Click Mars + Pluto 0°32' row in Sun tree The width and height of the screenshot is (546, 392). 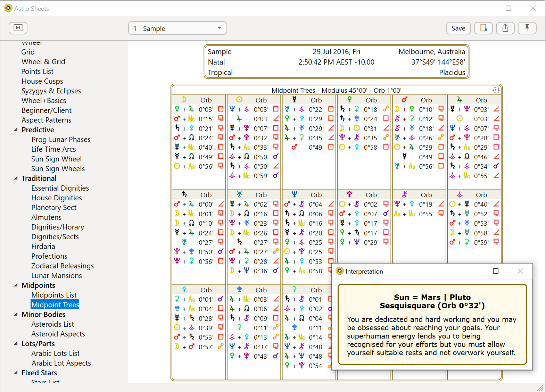click(254, 138)
